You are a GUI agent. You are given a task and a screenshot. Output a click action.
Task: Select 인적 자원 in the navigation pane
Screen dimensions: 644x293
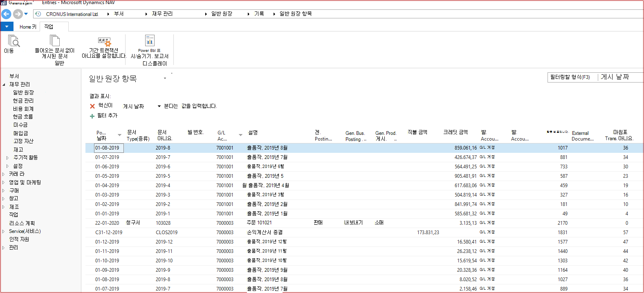[x=19, y=239]
